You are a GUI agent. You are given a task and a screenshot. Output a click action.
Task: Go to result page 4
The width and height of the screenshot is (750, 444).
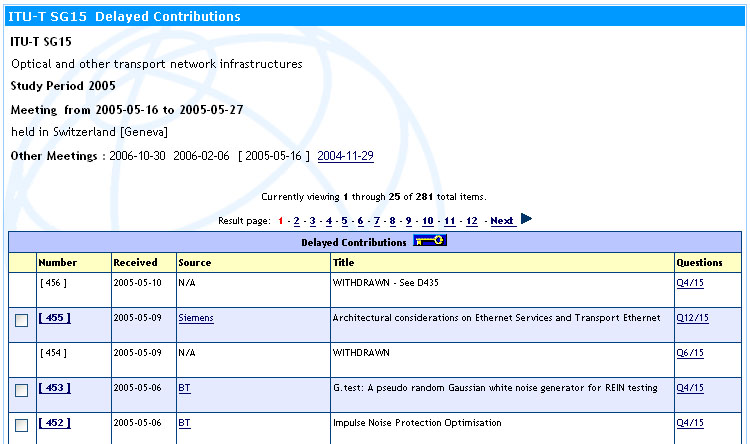[329, 221]
